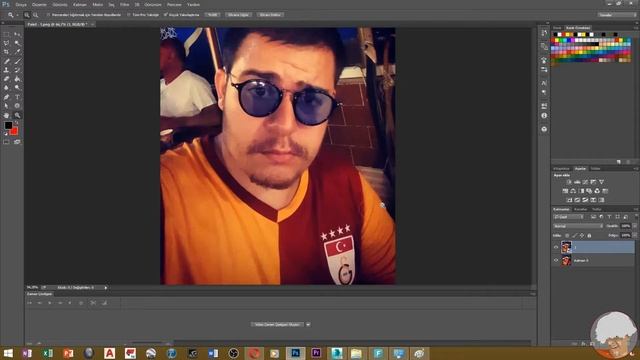This screenshot has width=640, height=360.
Task: Select the Move tool
Action: point(17,34)
